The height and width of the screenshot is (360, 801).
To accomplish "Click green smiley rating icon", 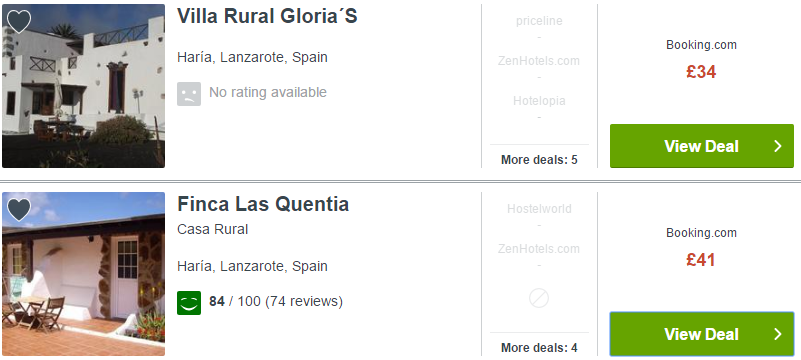I will (x=189, y=302).
